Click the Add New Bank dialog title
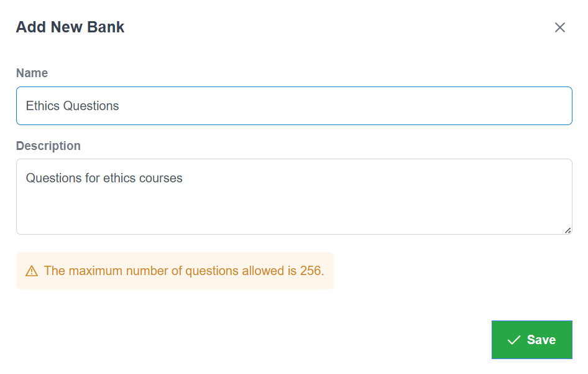Viewport: 588px width, 374px height. pos(70,27)
